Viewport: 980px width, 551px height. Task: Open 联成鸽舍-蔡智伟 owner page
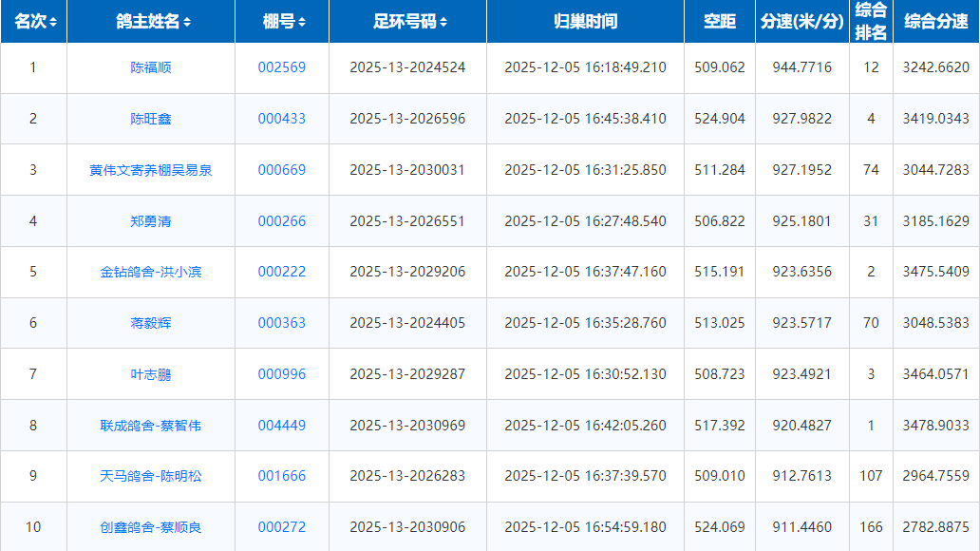tap(151, 425)
